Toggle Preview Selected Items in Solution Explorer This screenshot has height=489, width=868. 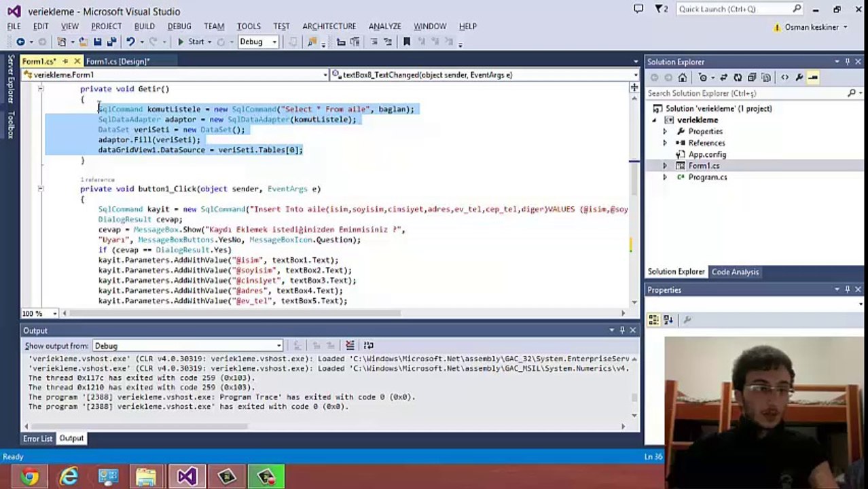click(814, 77)
